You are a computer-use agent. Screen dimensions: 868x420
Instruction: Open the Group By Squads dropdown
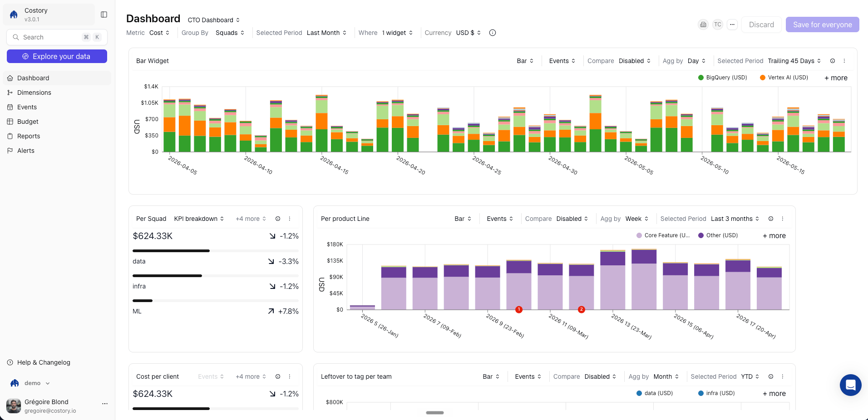point(230,33)
